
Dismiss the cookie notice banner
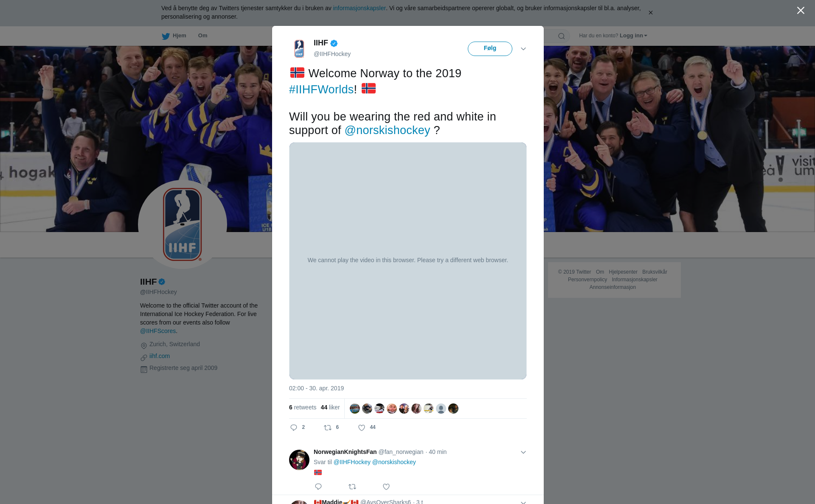650,13
